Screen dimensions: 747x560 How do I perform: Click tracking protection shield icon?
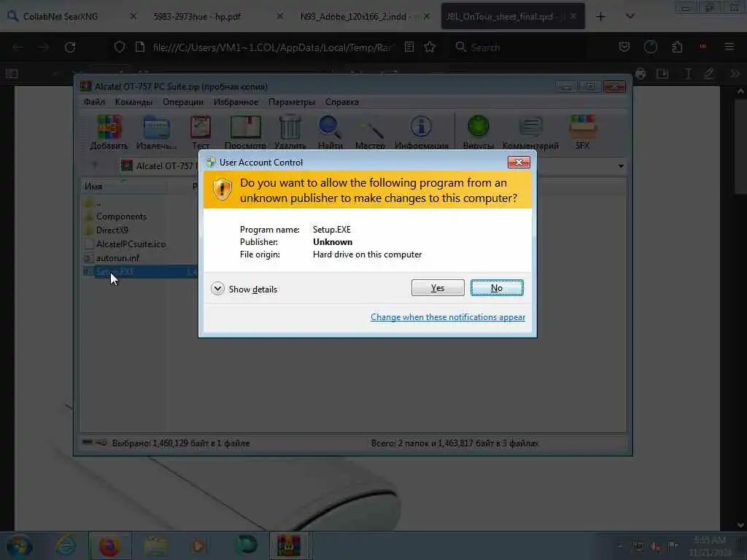click(120, 47)
